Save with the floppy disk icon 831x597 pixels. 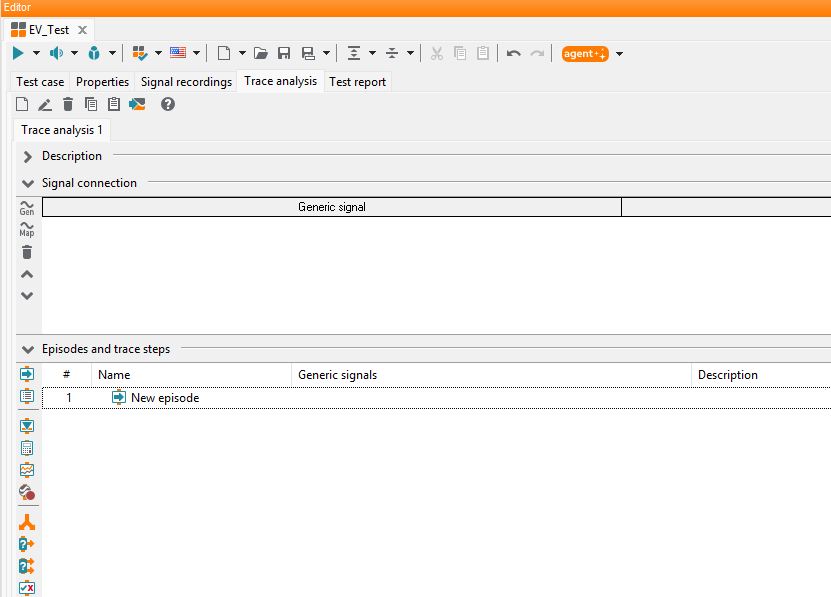click(284, 53)
